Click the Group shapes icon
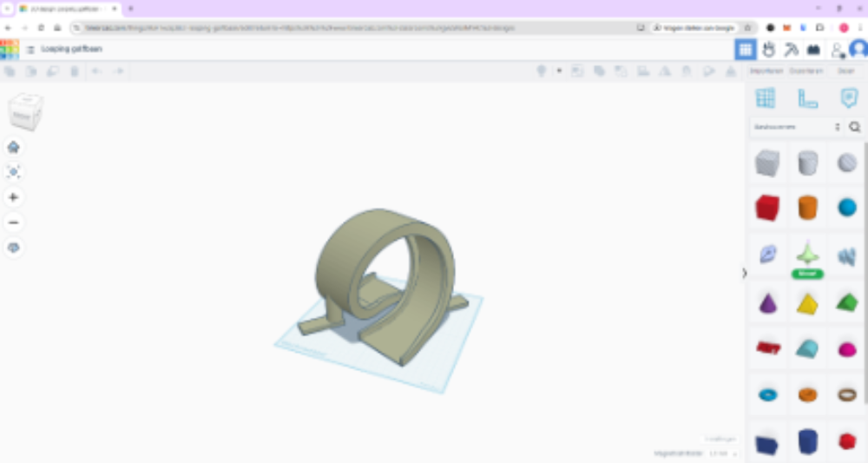The width and height of the screenshot is (868, 463). (x=599, y=71)
